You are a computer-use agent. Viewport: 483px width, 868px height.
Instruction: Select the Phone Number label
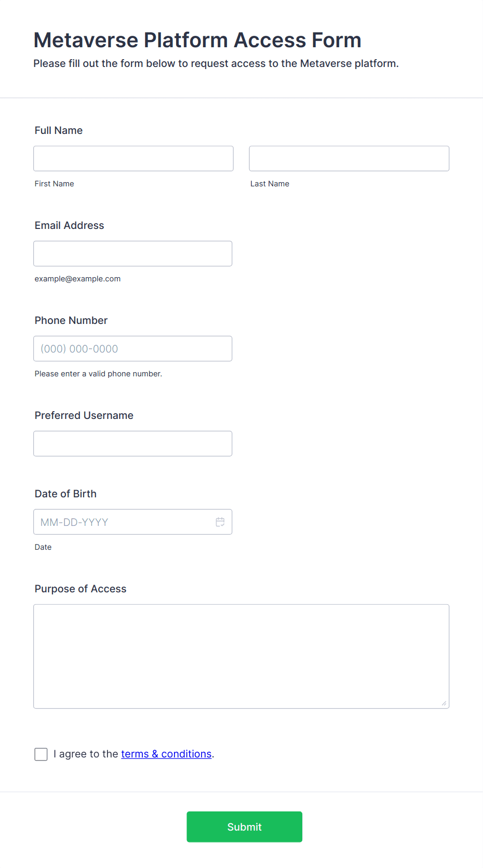click(x=71, y=320)
